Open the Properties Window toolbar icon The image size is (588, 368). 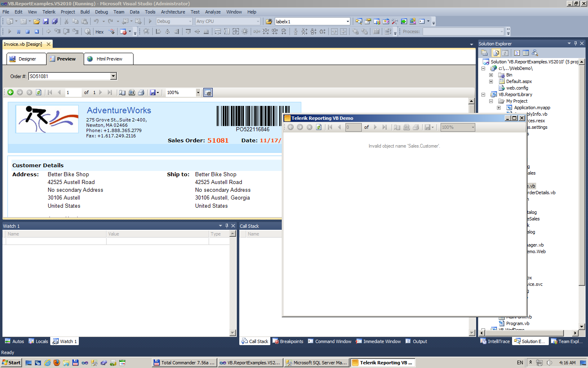point(368,21)
